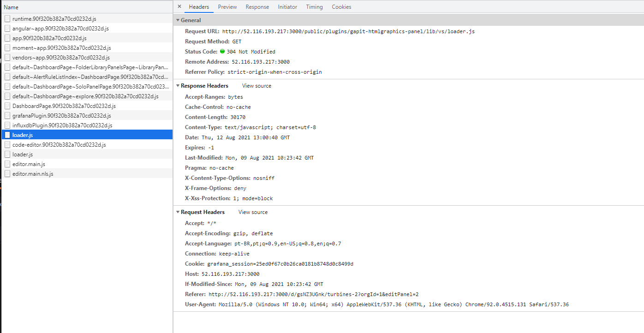Click View source beside Request Headers

pyautogui.click(x=253, y=212)
